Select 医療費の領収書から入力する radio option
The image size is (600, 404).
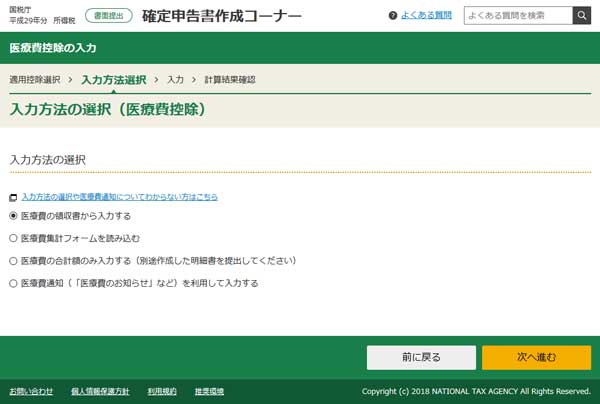13,215
